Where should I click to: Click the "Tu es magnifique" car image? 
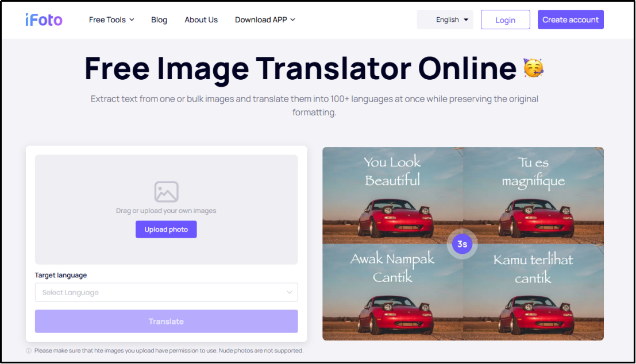pyautogui.click(x=533, y=195)
